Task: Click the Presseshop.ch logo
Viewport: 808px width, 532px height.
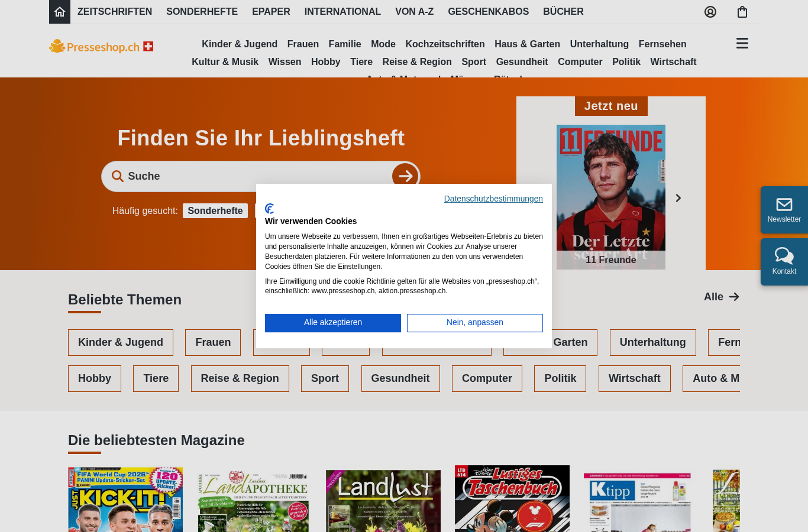Action: click(101, 46)
